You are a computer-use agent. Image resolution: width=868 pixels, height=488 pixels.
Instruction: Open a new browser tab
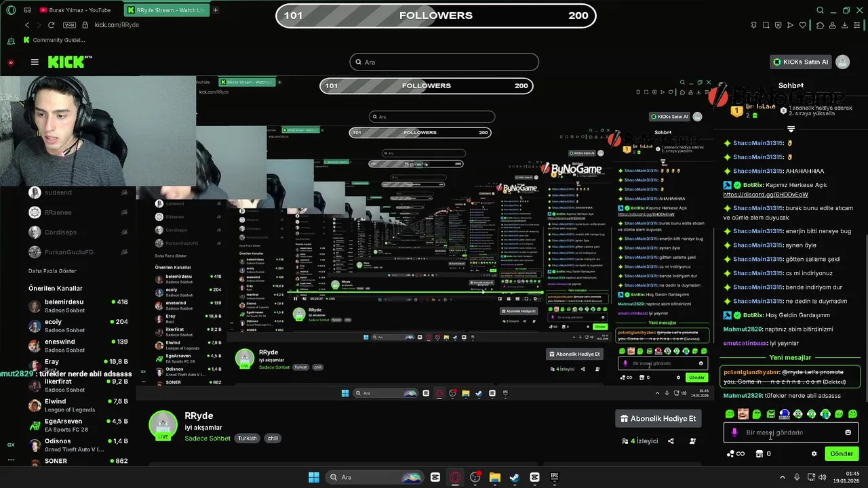click(x=215, y=10)
